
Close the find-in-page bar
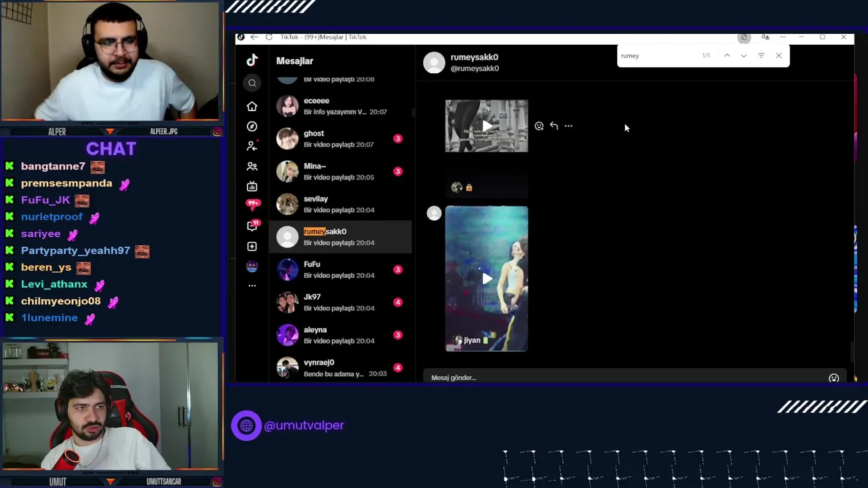click(x=778, y=56)
